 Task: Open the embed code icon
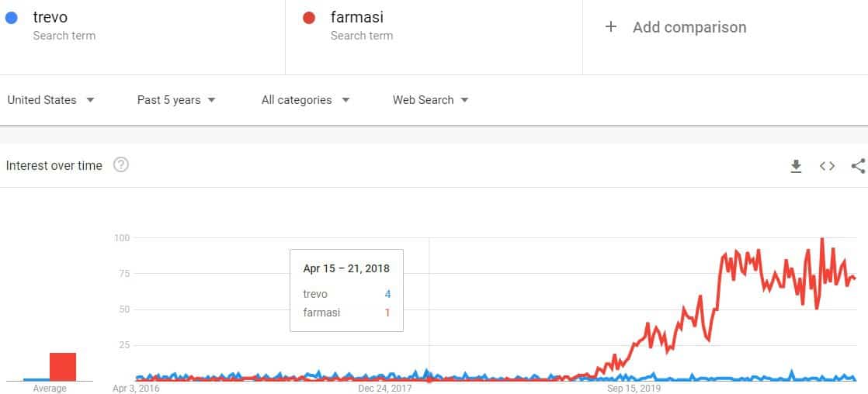coord(827,166)
